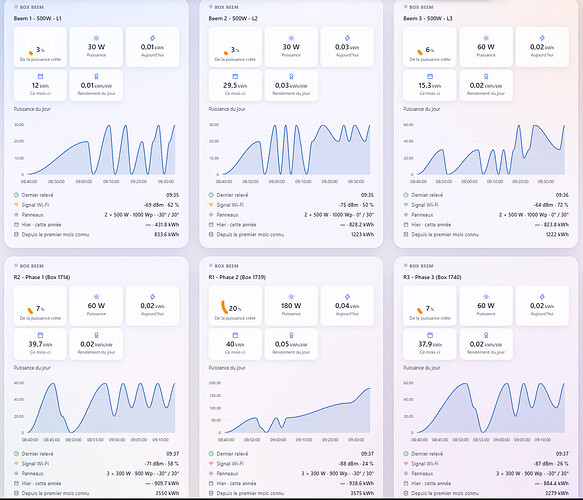
Task: Click the title Beem 3 - 500W - L3
Action: (428, 18)
